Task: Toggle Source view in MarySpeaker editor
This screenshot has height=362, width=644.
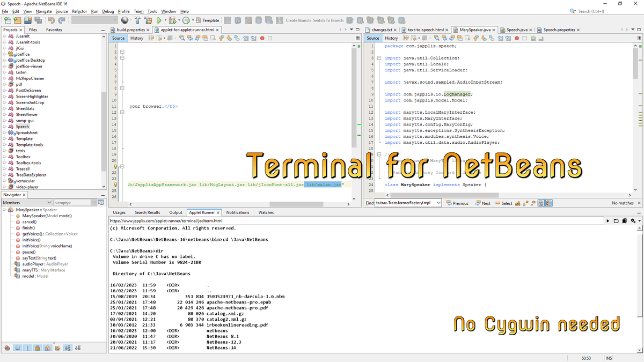Action: click(x=373, y=38)
